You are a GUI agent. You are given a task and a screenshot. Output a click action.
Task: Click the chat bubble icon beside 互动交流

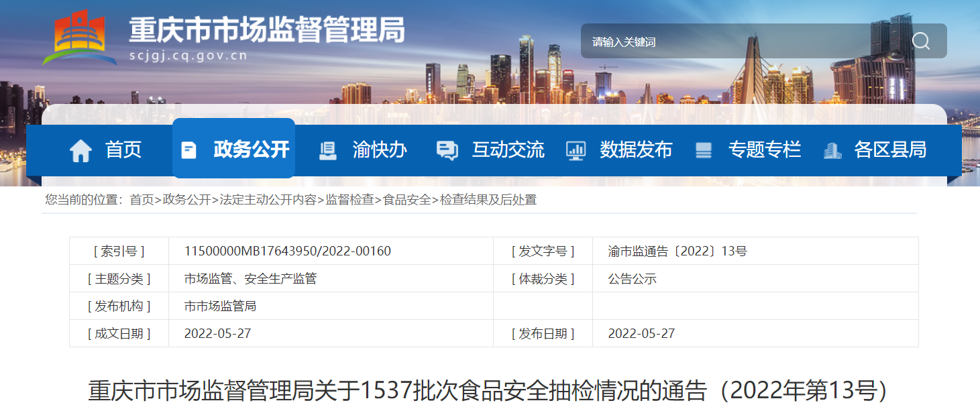coord(447,150)
